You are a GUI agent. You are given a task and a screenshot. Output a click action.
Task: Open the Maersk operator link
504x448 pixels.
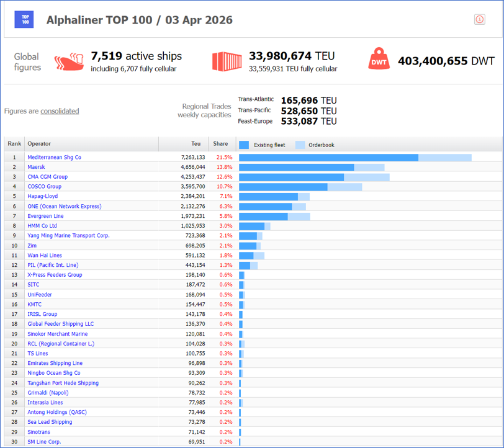coord(37,167)
